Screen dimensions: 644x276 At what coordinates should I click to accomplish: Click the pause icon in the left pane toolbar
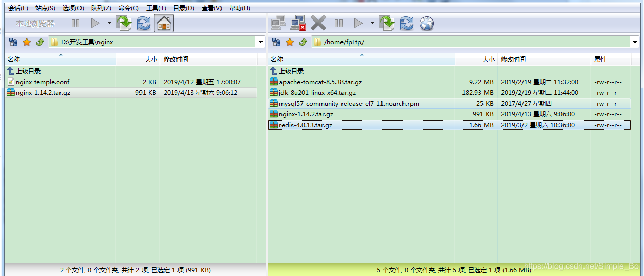tap(75, 23)
